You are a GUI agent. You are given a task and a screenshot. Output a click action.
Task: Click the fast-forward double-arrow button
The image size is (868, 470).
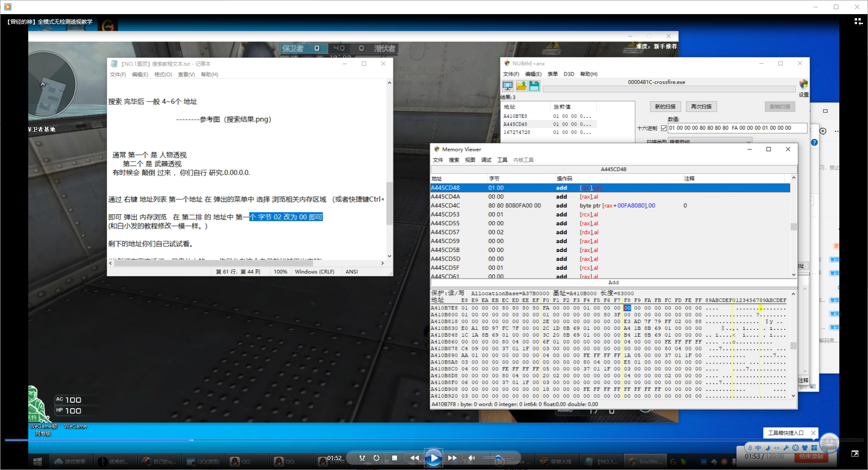click(452, 458)
